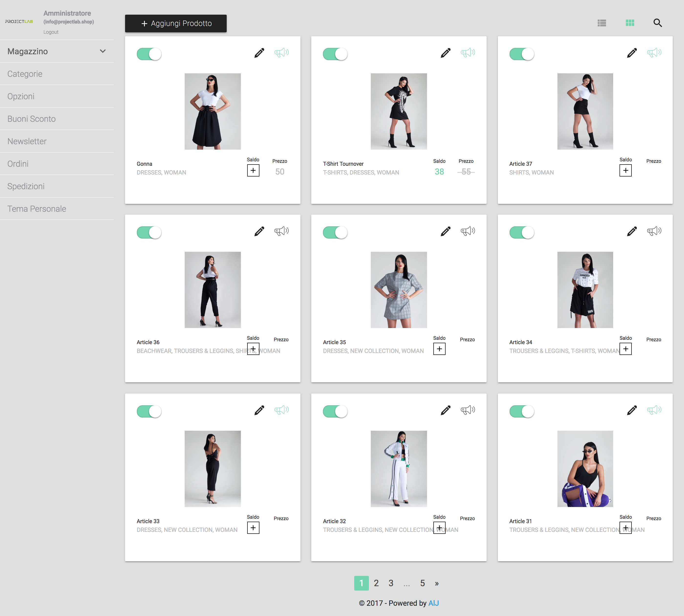Open the Article 33 product thumbnail
The width and height of the screenshot is (684, 616).
tap(213, 468)
